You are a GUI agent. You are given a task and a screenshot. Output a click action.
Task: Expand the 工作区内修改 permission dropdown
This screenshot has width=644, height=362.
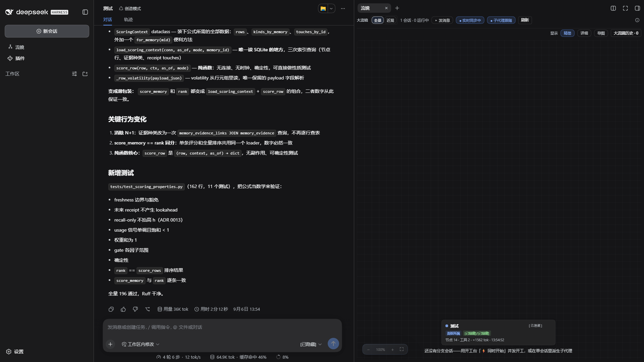point(141,344)
